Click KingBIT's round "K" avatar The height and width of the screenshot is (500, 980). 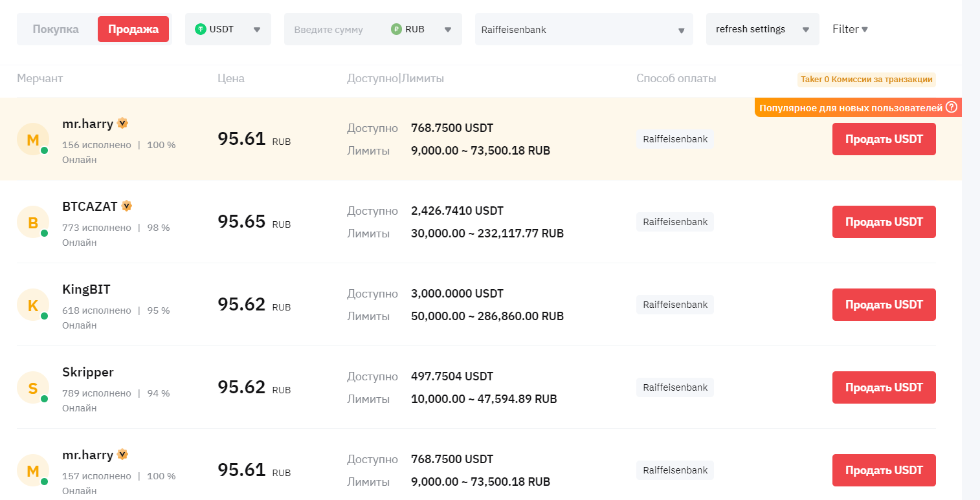(33, 305)
